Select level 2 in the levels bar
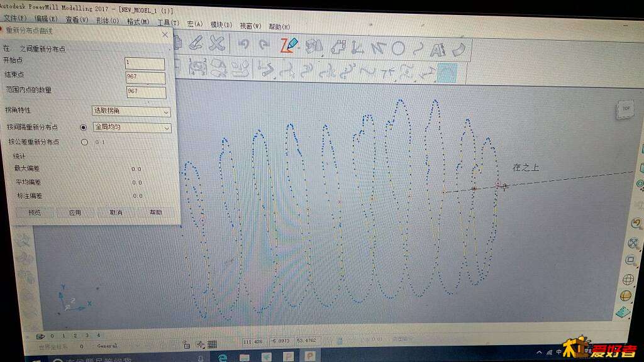 pos(75,335)
